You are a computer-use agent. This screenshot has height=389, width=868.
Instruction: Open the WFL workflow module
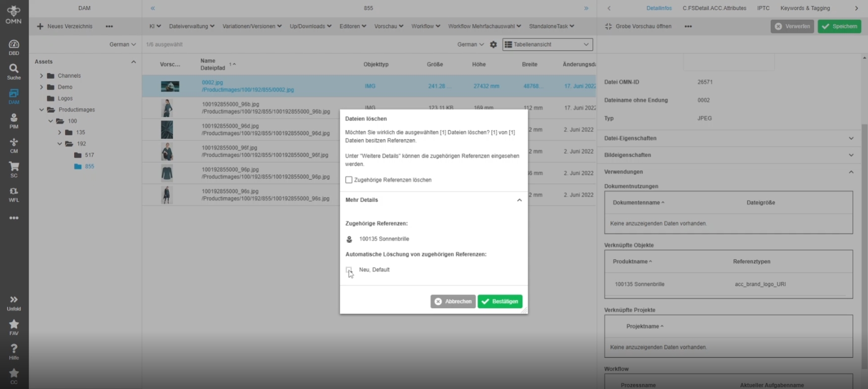tap(14, 194)
